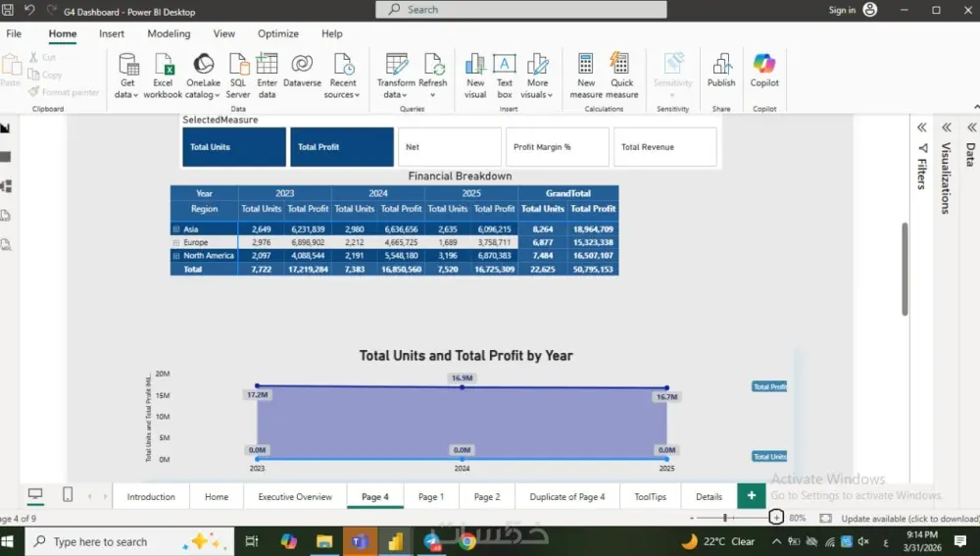The image size is (980, 556).
Task: Open the ToolTips page tab
Action: point(650,496)
